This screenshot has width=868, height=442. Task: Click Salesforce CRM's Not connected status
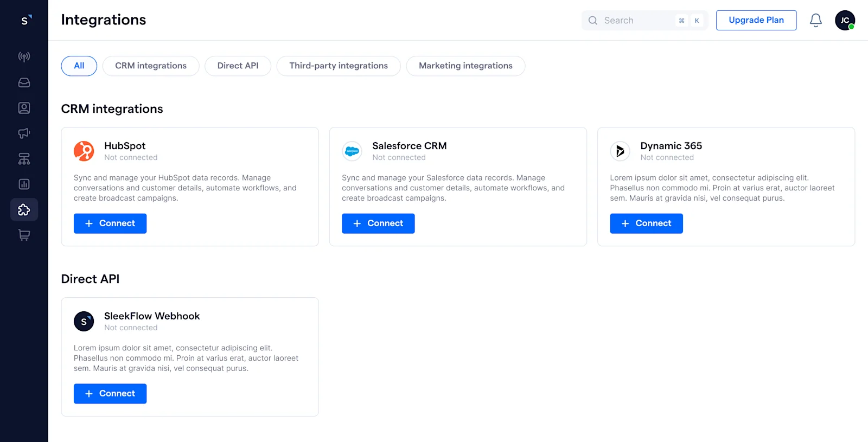pyautogui.click(x=399, y=158)
